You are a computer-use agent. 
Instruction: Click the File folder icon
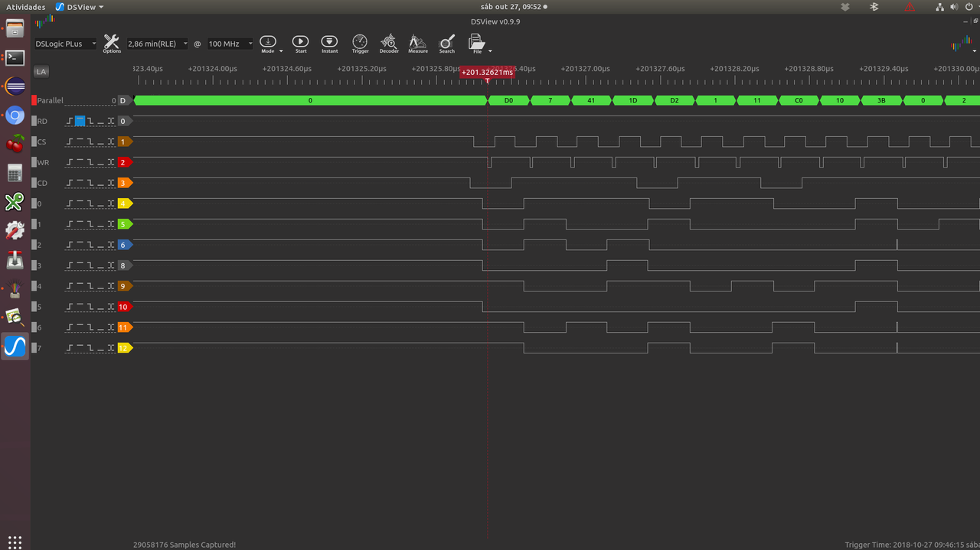point(476,42)
